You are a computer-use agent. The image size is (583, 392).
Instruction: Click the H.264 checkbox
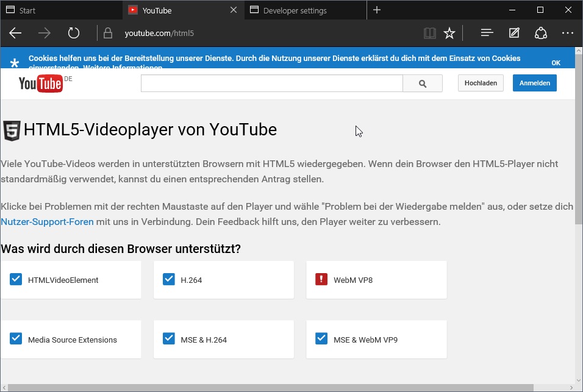pyautogui.click(x=169, y=279)
